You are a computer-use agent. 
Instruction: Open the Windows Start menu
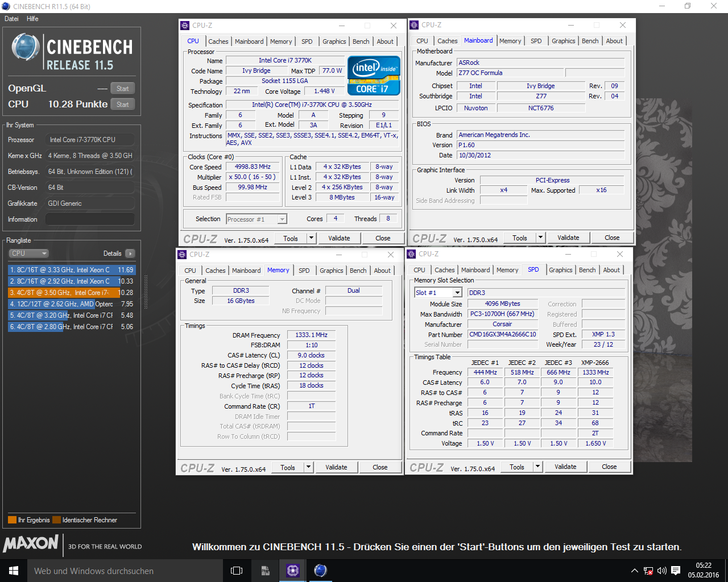click(x=14, y=571)
